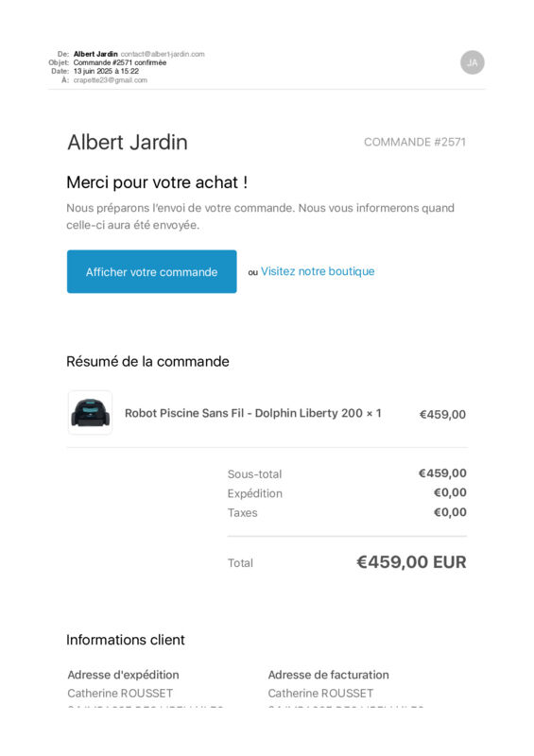Click the Taxes amount €0,00
The width and height of the screenshot is (534, 756).
(x=450, y=512)
